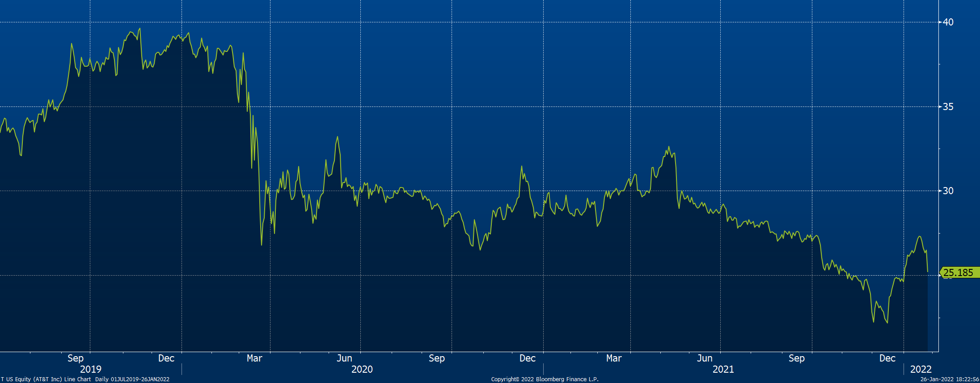Screen dimensions: 980x383
Task: Select the 2021 year label on time axis
Action: coord(723,369)
